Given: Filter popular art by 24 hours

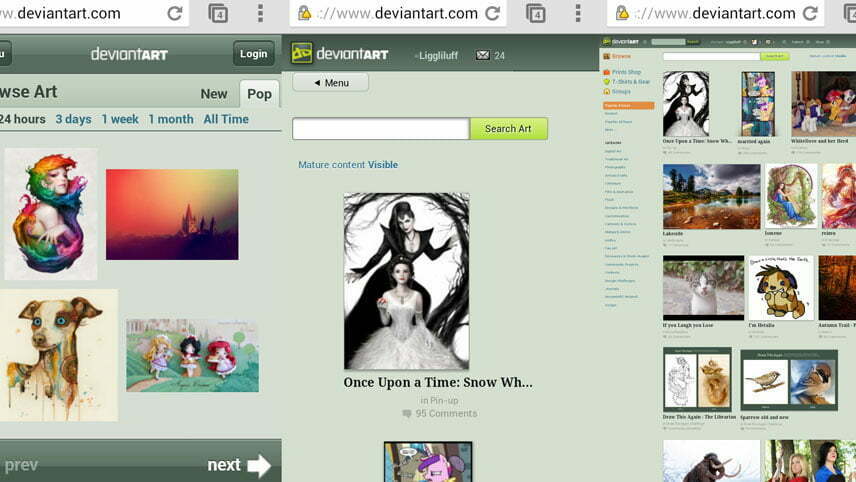Looking at the screenshot, I should pos(22,119).
